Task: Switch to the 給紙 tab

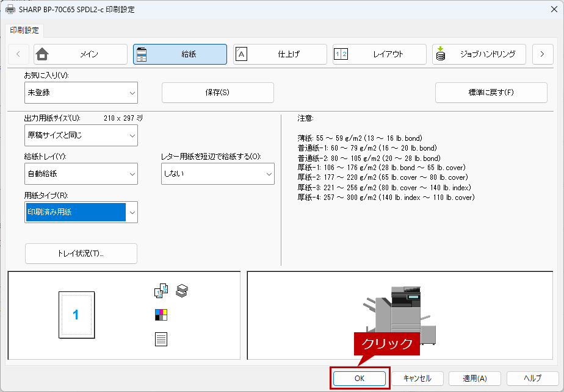Action: coord(180,54)
